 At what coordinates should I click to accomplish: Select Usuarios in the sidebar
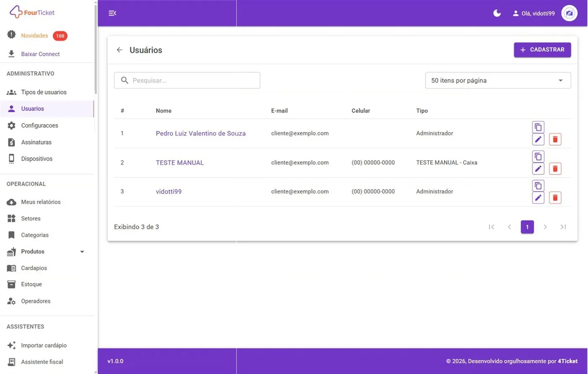(47, 109)
